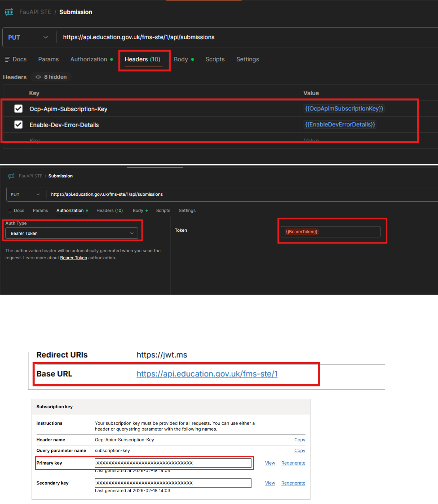Click the empty new header Key cell
Image resolution: width=438 pixels, height=504 pixels.
[x=162, y=140]
